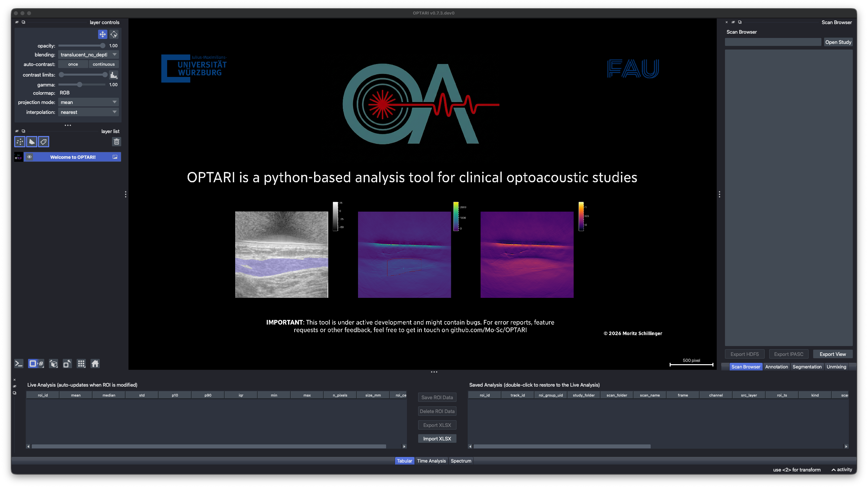Open the projection mode dropdown
Viewport: 868px width, 488px height.
pyautogui.click(x=88, y=102)
